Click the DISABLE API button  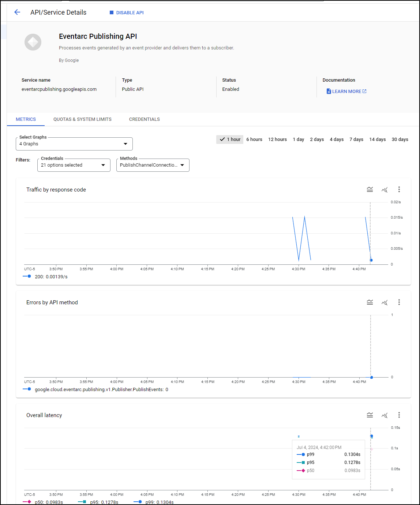coord(127,12)
